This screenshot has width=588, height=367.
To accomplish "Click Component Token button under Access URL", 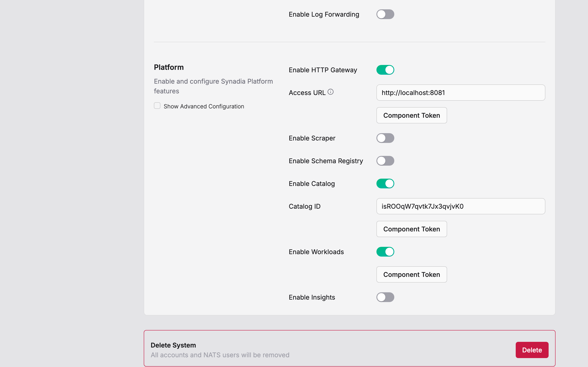I will (412, 115).
